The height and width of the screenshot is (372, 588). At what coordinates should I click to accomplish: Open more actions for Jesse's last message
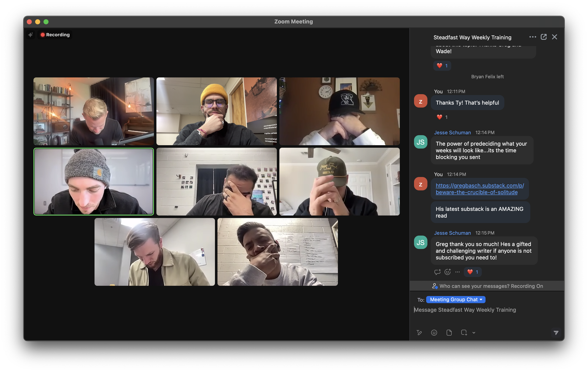point(458,272)
